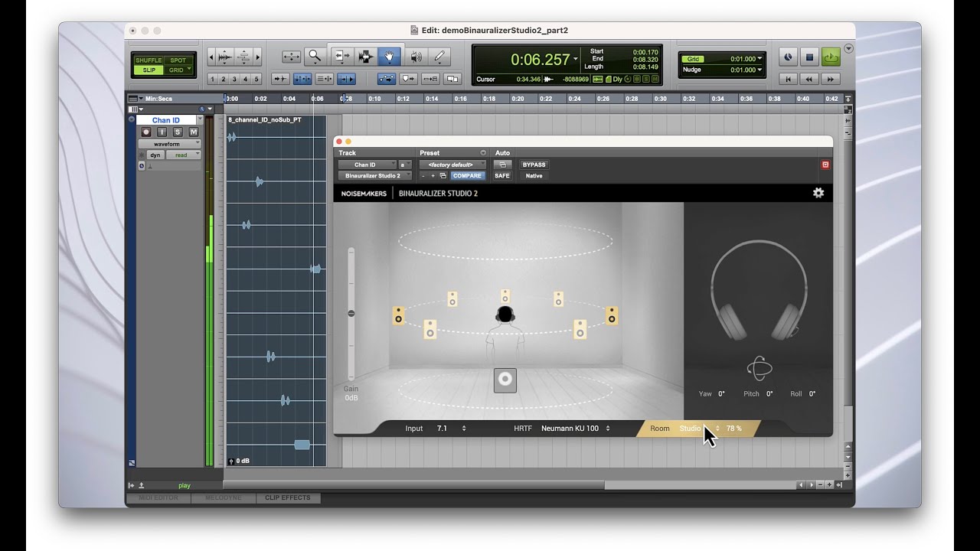Click the 8_channel_ID_noSub_PT clip name
Image resolution: width=980 pixels, height=551 pixels.
pyautogui.click(x=264, y=120)
